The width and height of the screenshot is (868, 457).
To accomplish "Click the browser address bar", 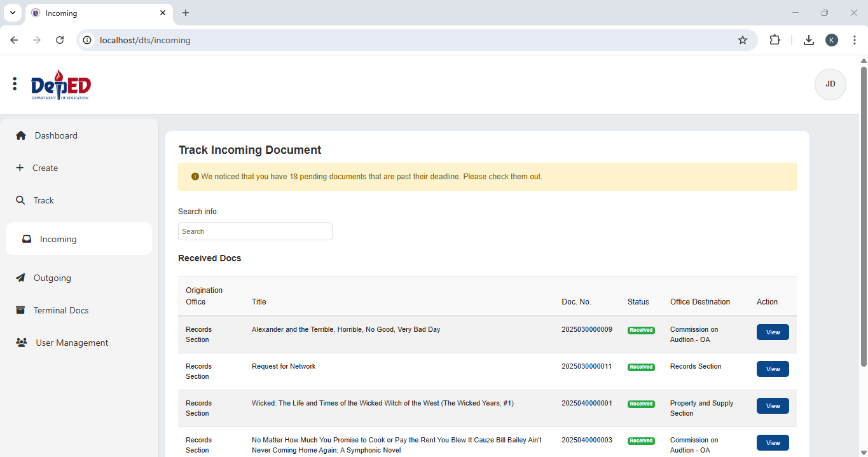I will pyautogui.click(x=417, y=40).
